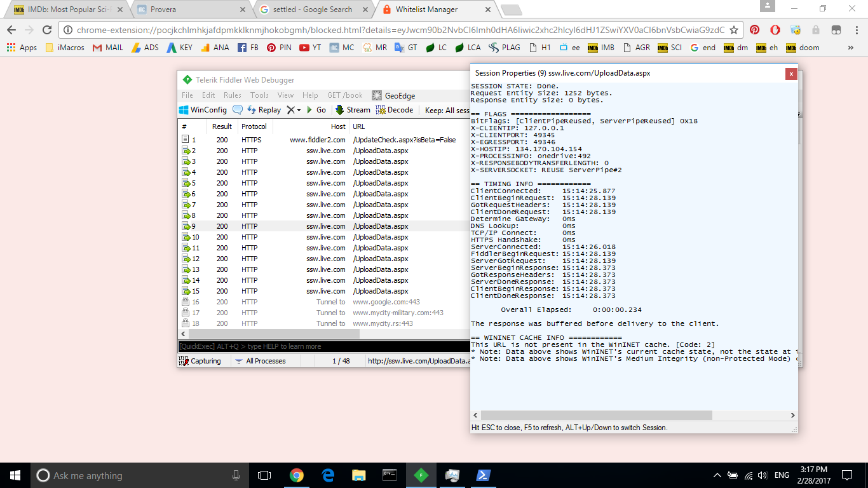Open the Edit menu in Fiddler

[x=208, y=95]
